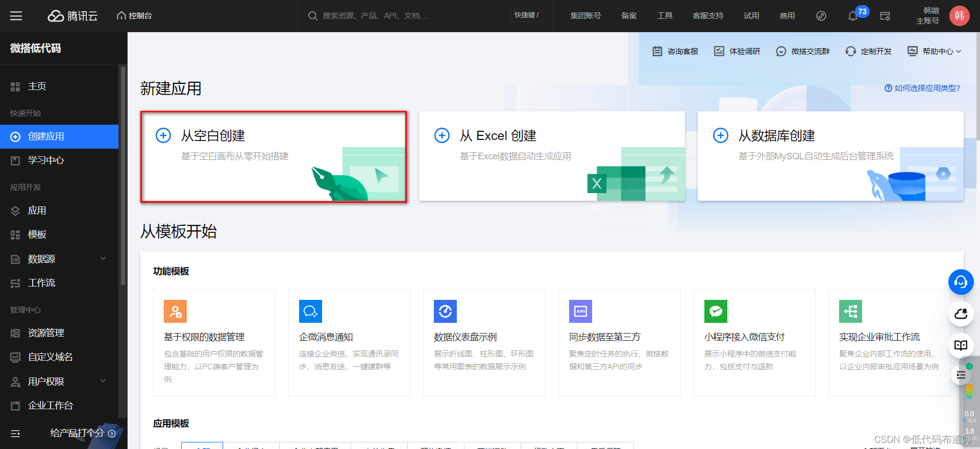Screen dimensions: 980x449
Task: Click the 工作流 icon in the sidebar
Action: click(x=15, y=283)
